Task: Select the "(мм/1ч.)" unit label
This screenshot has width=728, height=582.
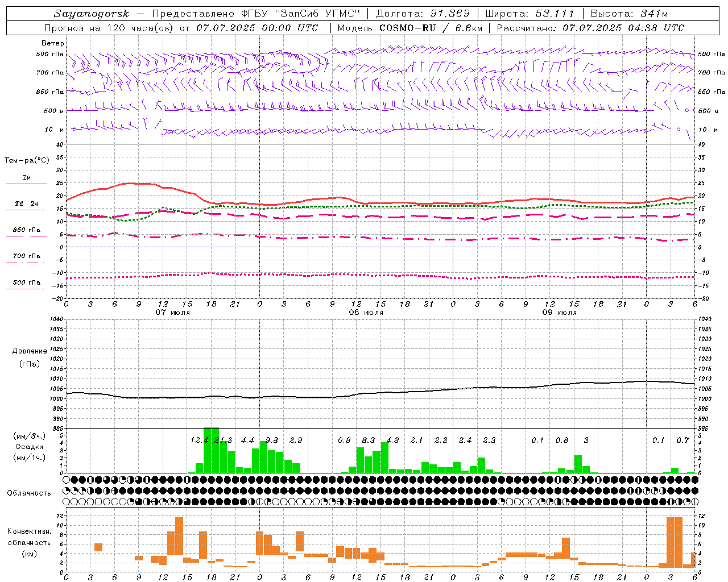Action: click(x=29, y=458)
